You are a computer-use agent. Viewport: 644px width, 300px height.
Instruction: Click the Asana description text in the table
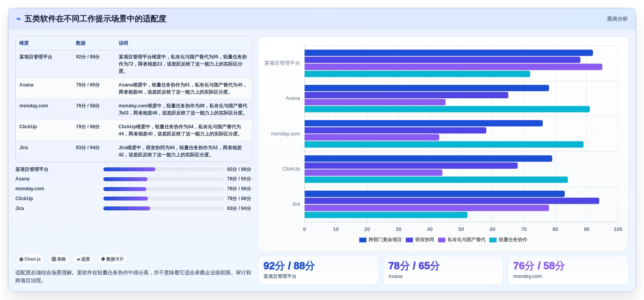[x=183, y=88]
